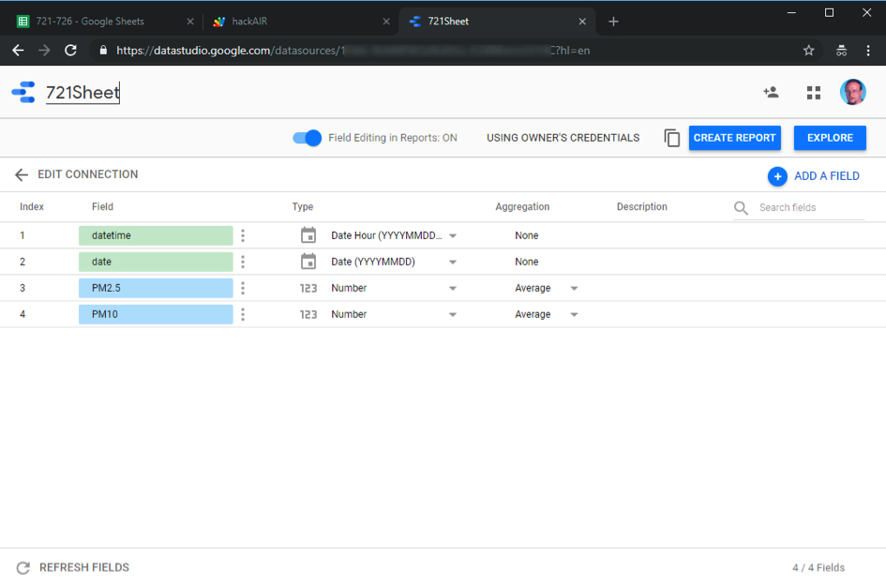Open aggregation dropdown for PM2.5

[574, 288]
